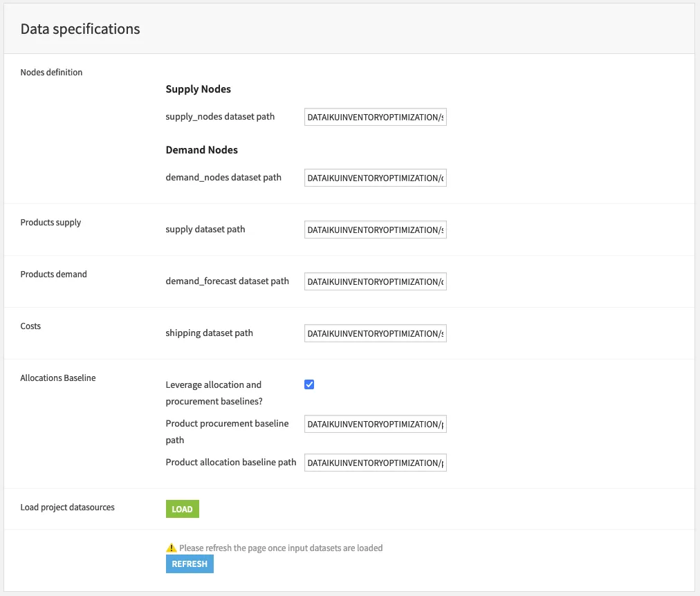
Task: Focus the supply_nodes dataset path input field
Action: [x=375, y=118]
